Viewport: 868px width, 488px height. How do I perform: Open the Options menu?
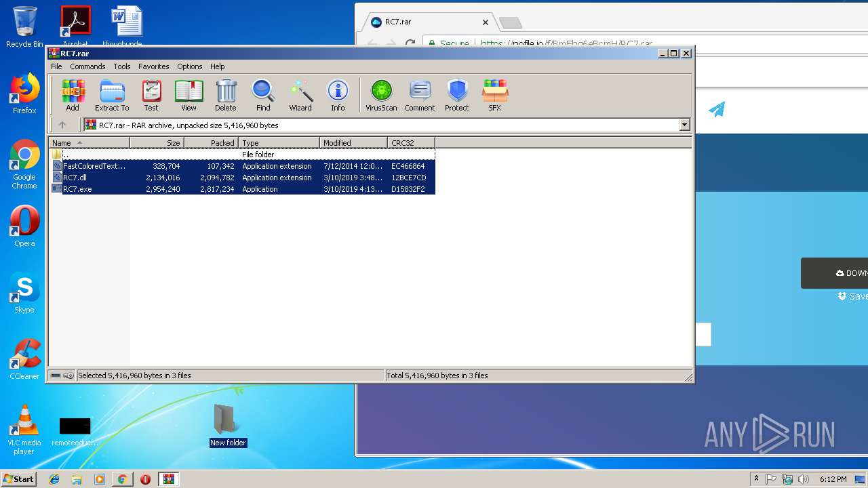click(x=190, y=66)
